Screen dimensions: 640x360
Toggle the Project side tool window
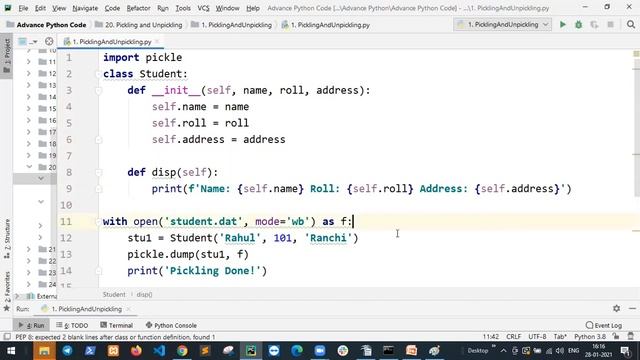(7, 55)
